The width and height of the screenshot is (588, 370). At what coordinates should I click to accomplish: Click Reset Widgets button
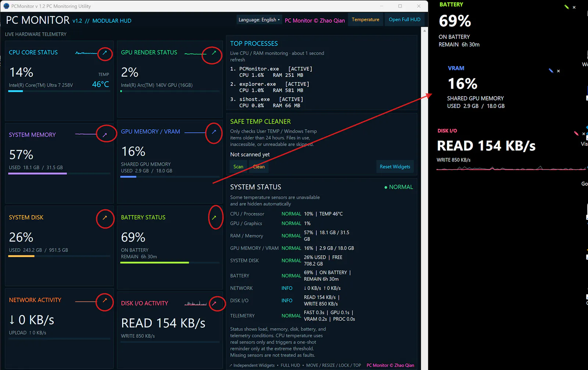(395, 167)
